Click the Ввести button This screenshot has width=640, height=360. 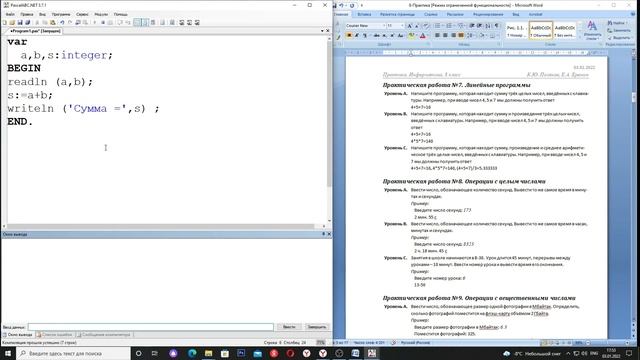click(289, 327)
